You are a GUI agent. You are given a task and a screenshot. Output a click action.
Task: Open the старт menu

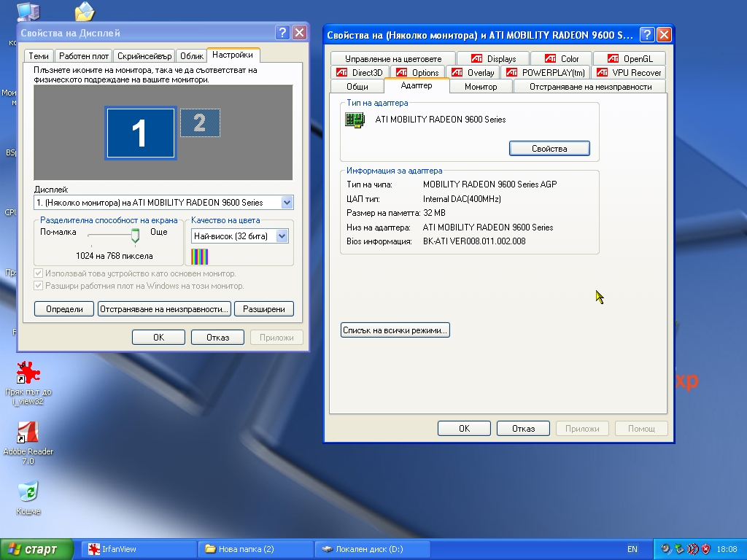(36, 550)
